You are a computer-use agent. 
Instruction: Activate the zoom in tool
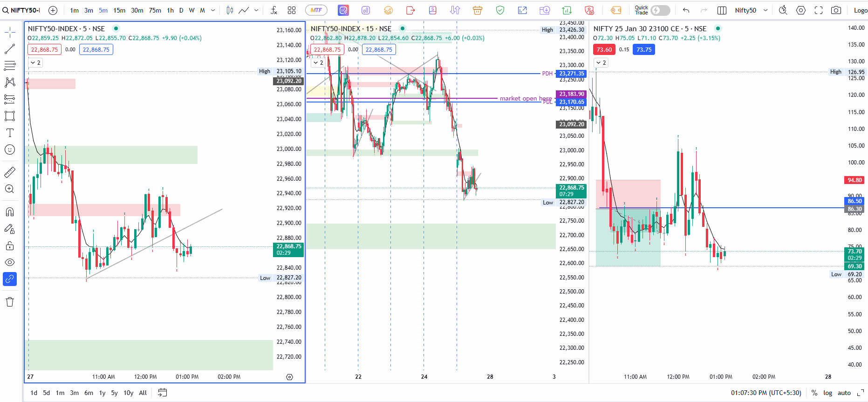(x=10, y=189)
